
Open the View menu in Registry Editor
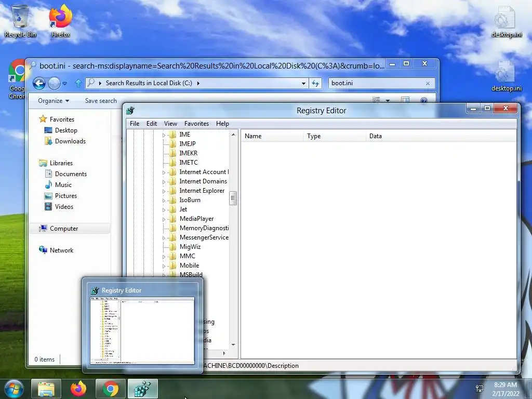[170, 124]
